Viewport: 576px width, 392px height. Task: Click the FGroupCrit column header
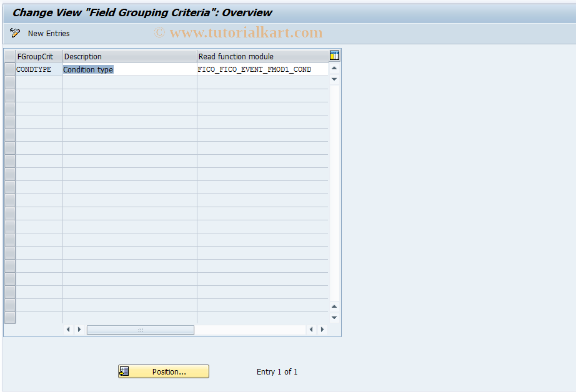(39, 57)
